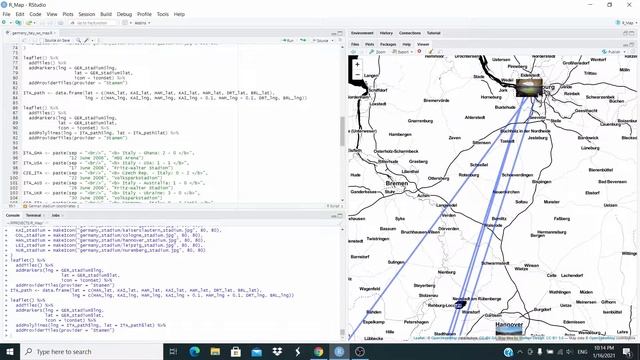Click the Publish button in Viewer
This screenshot has width=640, height=360.
coord(611,52)
